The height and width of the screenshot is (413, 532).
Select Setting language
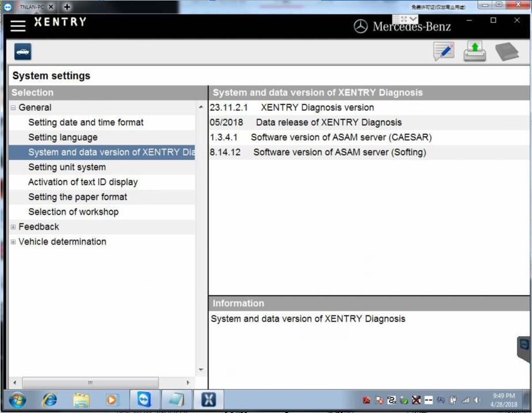(x=102, y=137)
